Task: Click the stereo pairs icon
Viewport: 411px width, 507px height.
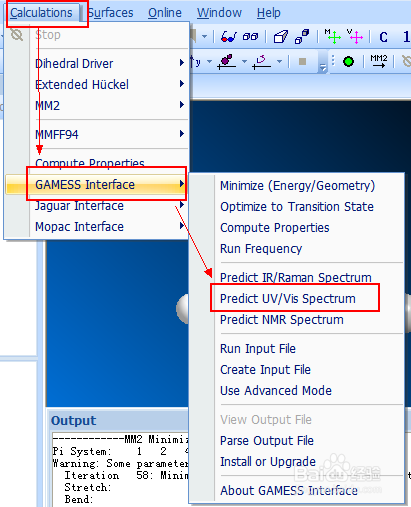Action: click(x=250, y=37)
